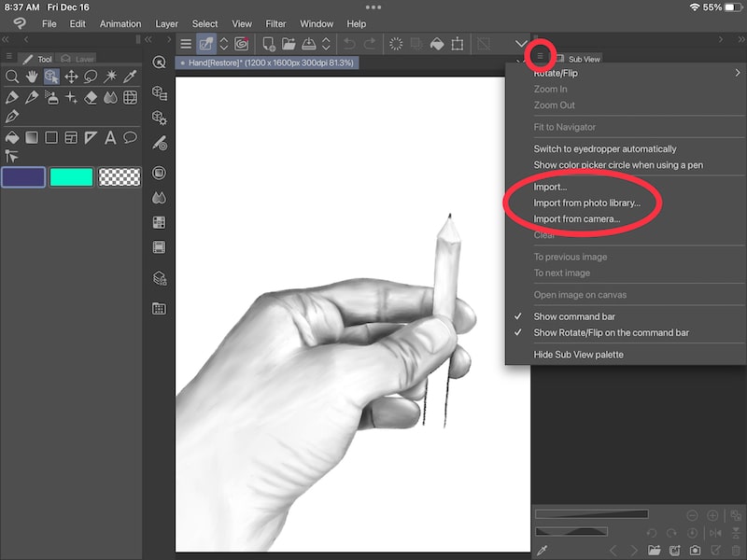Select the Eyedropper tool
Viewport: 747px width, 560px height.
131,77
